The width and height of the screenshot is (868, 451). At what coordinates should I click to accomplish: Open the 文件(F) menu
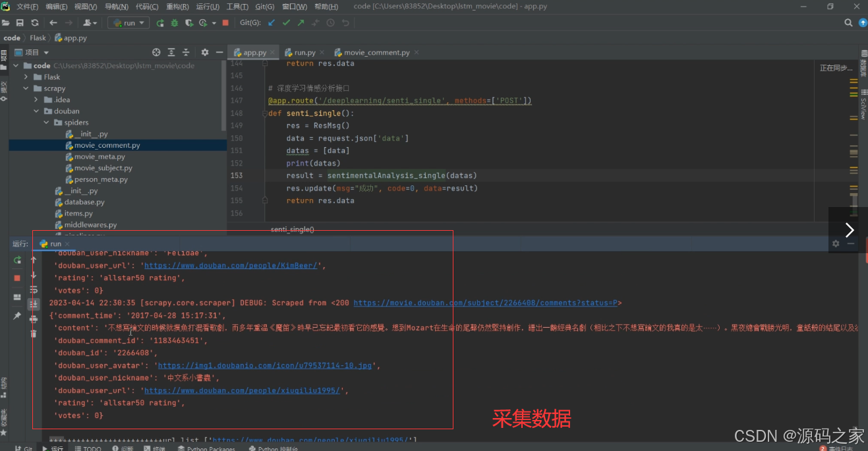pos(28,7)
